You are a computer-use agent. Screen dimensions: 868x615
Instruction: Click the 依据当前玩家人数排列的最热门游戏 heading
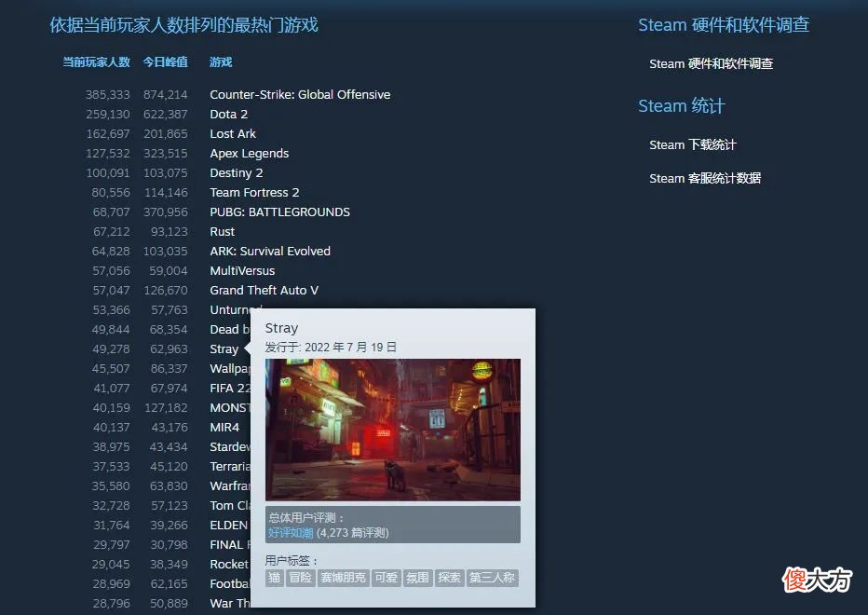[x=183, y=25]
